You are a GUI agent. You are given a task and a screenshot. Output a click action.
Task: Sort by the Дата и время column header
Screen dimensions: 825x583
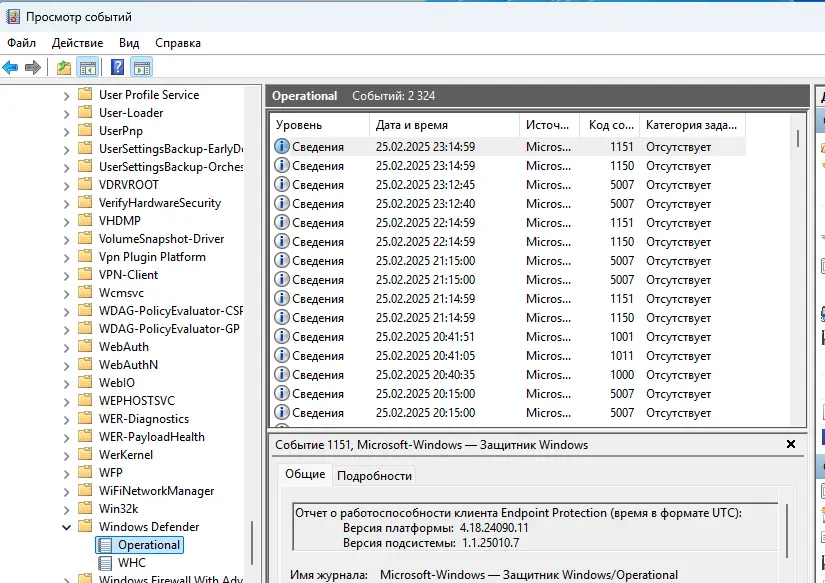click(x=445, y=125)
